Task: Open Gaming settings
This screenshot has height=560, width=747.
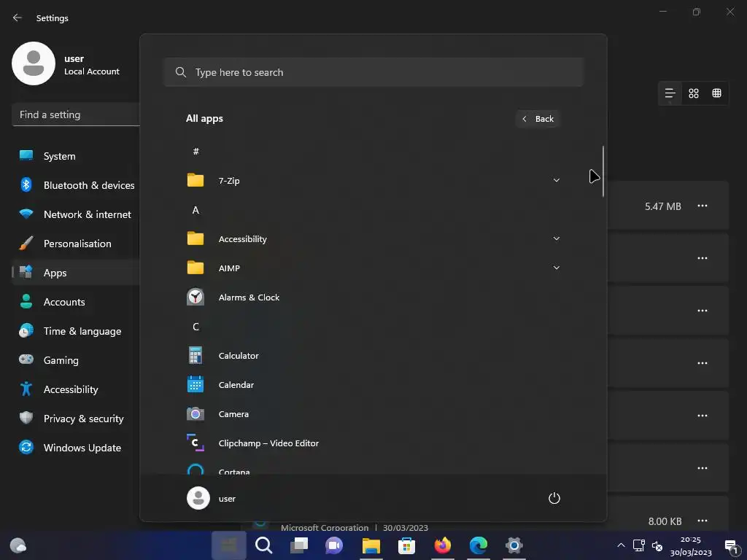Action: (76, 360)
